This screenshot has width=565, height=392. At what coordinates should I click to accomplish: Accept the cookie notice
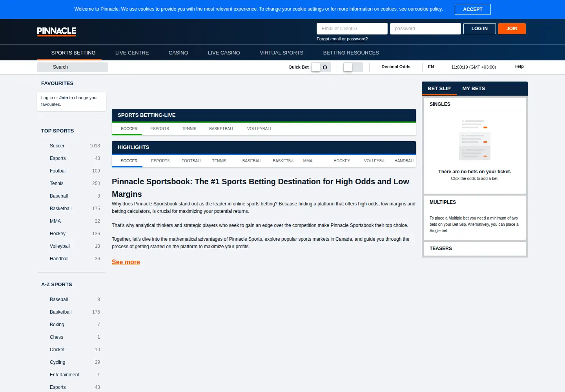coord(472,9)
